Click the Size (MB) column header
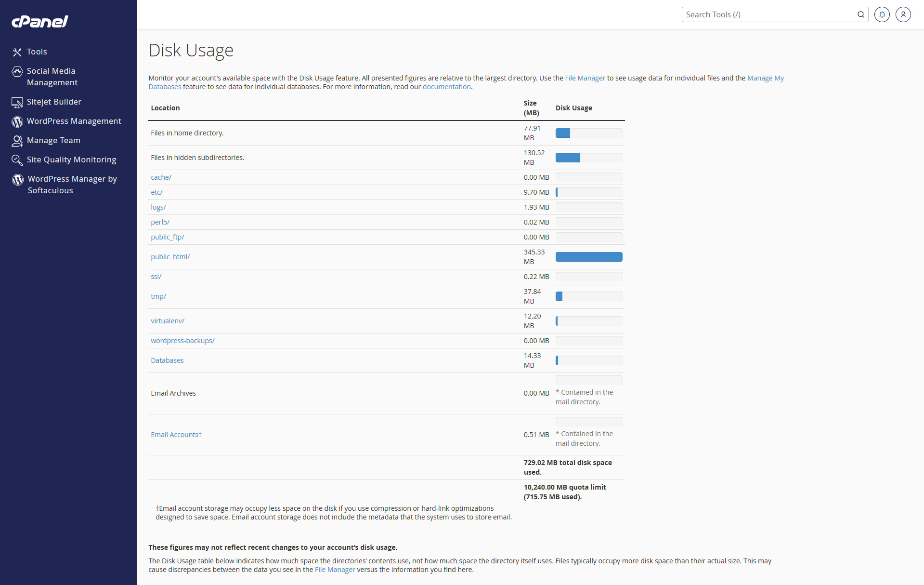Image resolution: width=924 pixels, height=585 pixels. (532, 108)
